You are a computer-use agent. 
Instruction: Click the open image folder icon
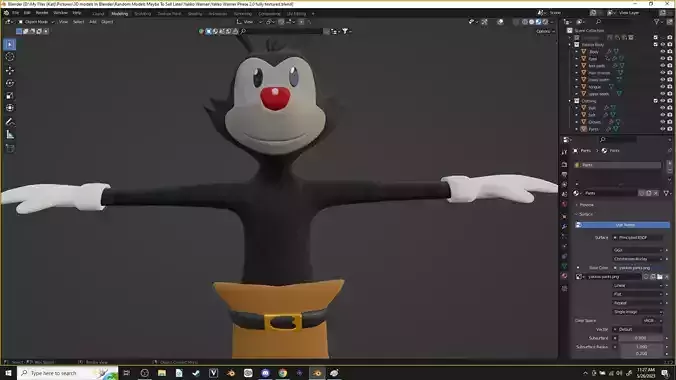(660, 277)
